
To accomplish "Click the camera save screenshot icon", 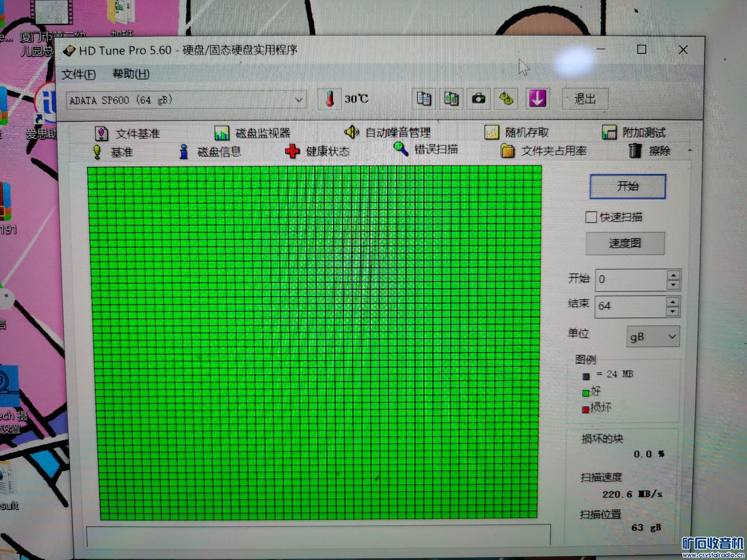I will [x=479, y=99].
